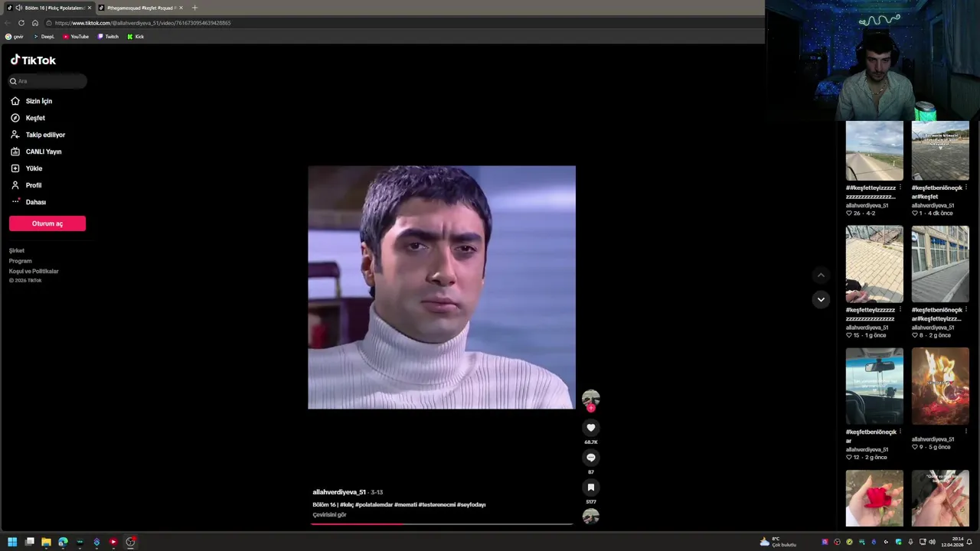Image resolution: width=980 pixels, height=551 pixels.
Task: Open Edge browser from taskbar
Action: 63,542
